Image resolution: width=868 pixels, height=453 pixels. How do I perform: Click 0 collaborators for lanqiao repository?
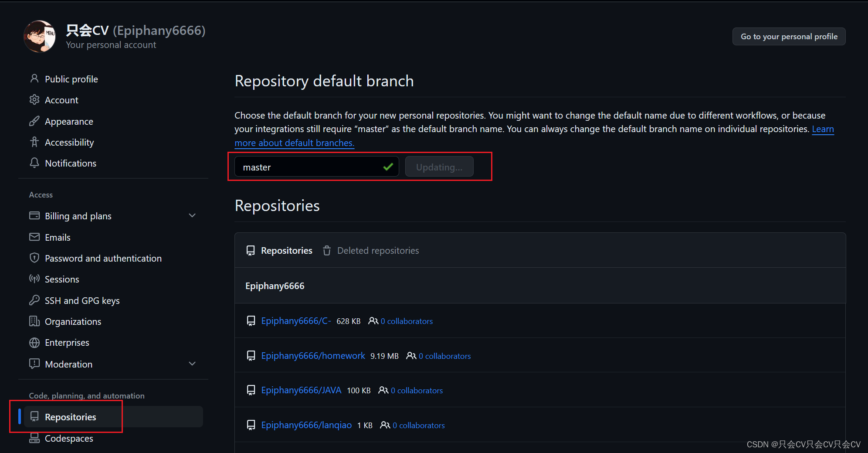tap(418, 426)
